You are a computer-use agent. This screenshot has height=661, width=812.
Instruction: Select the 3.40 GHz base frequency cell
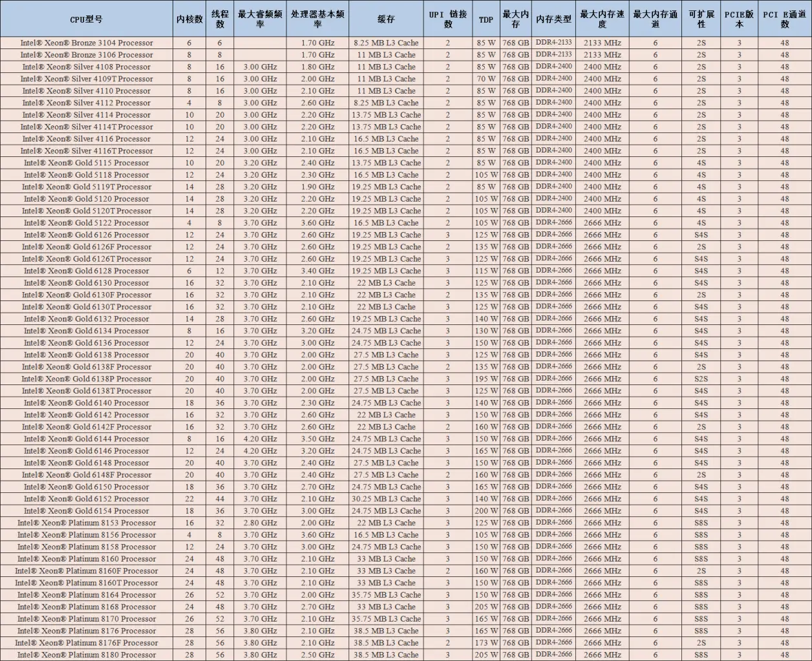click(317, 271)
